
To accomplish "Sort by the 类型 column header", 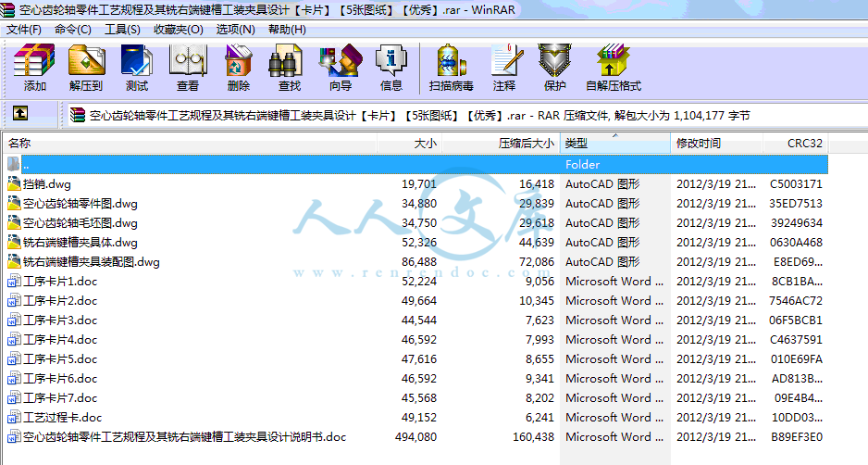I will pos(615,143).
